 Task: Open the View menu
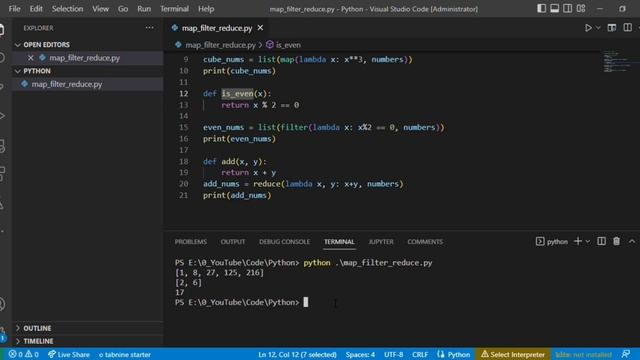click(x=100, y=9)
